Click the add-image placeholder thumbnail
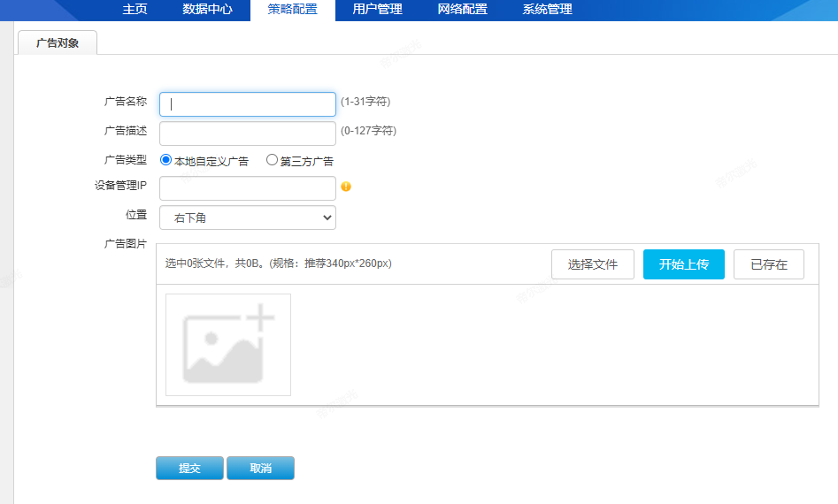The height and width of the screenshot is (504, 838). tap(228, 344)
